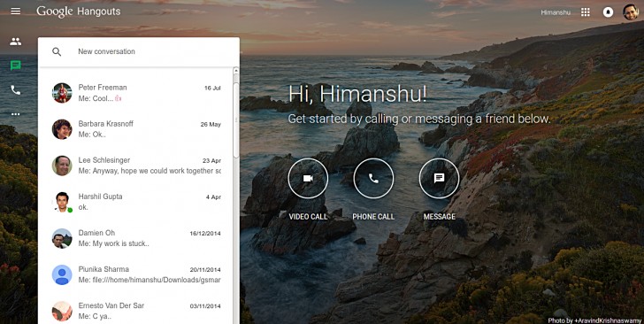This screenshot has height=324, width=644.
Task: Click the VIDEO CALL label
Action: point(308,217)
